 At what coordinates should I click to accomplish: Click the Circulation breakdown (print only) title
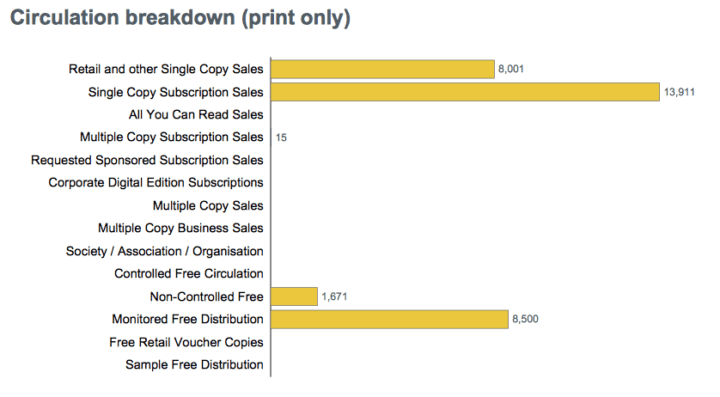180,18
